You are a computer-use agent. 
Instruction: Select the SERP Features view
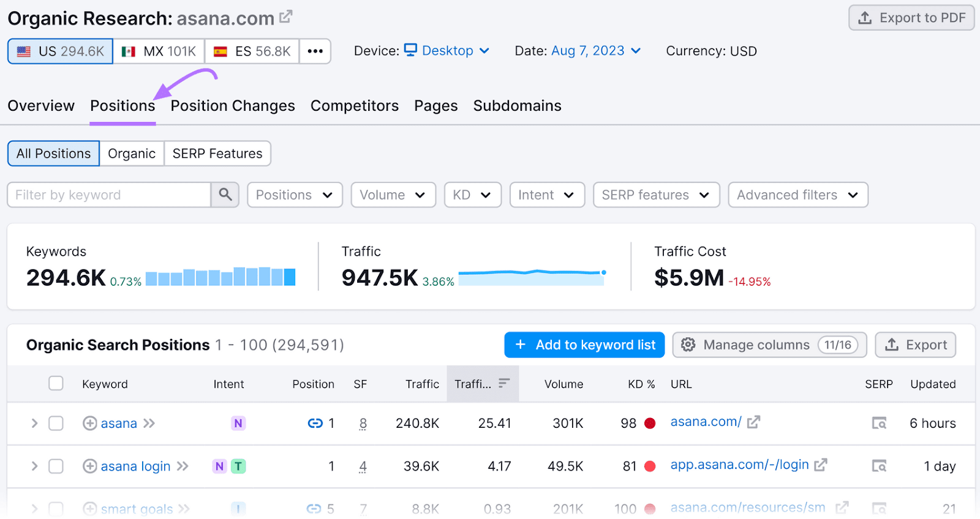pyautogui.click(x=217, y=154)
